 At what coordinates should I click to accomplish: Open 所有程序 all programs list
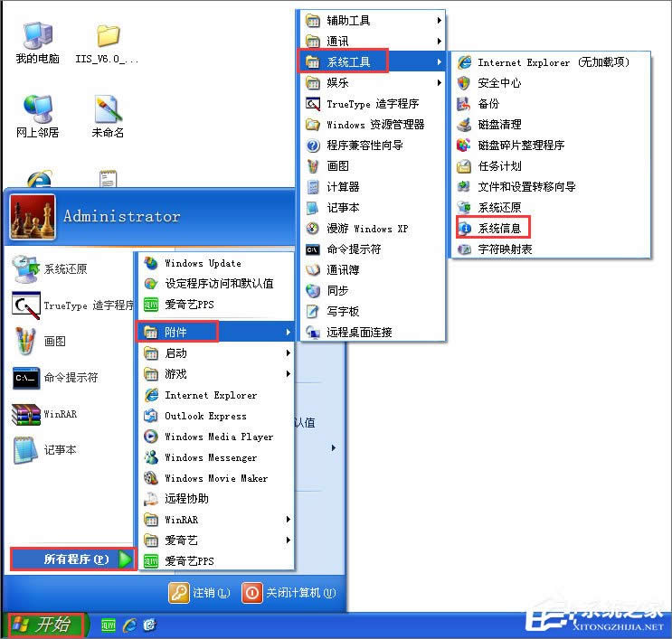point(76,559)
